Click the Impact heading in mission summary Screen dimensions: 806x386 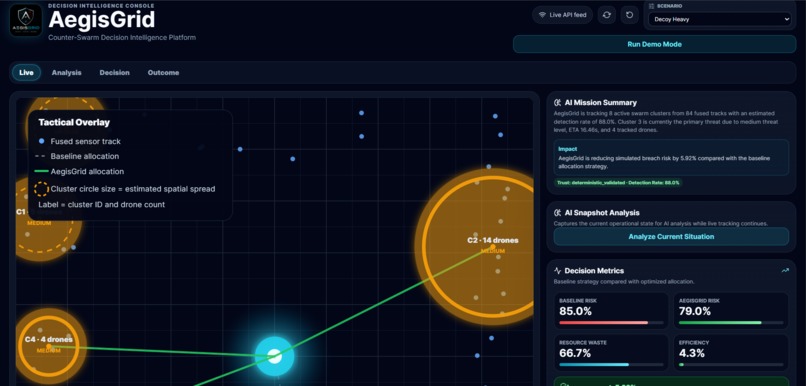567,149
